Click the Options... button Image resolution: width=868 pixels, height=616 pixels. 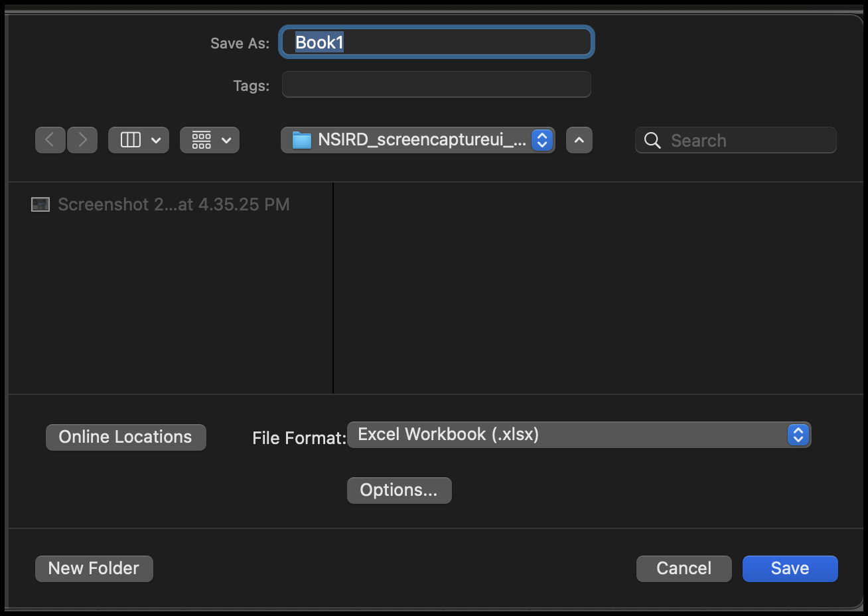(x=399, y=491)
